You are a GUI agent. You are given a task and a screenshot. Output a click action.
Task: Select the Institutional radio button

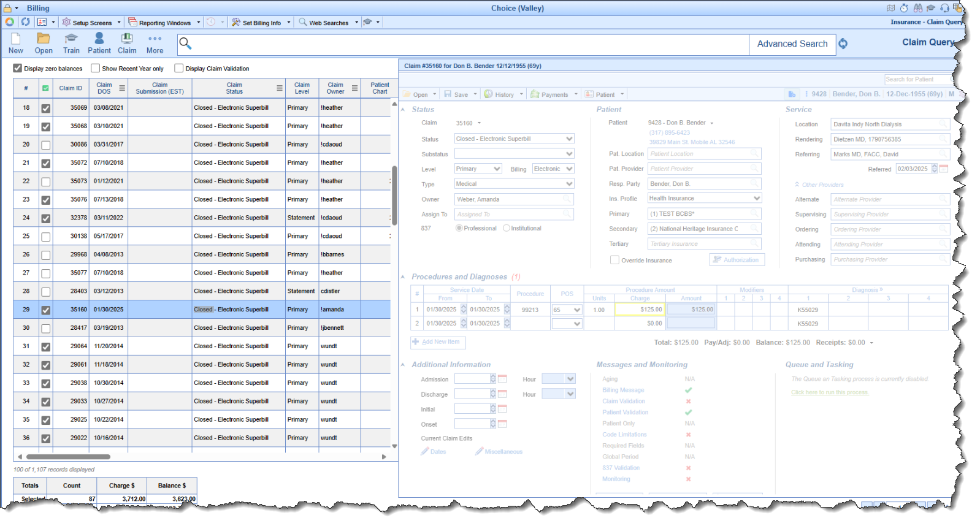506,228
